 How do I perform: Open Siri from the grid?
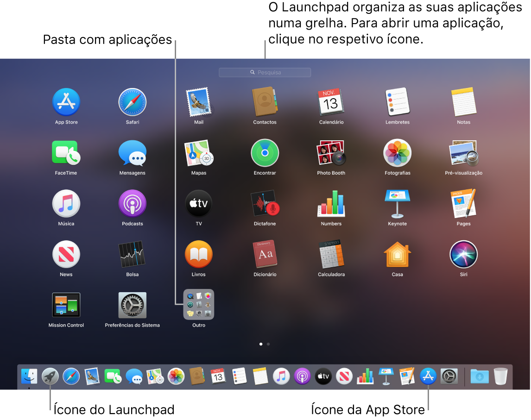[463, 254]
